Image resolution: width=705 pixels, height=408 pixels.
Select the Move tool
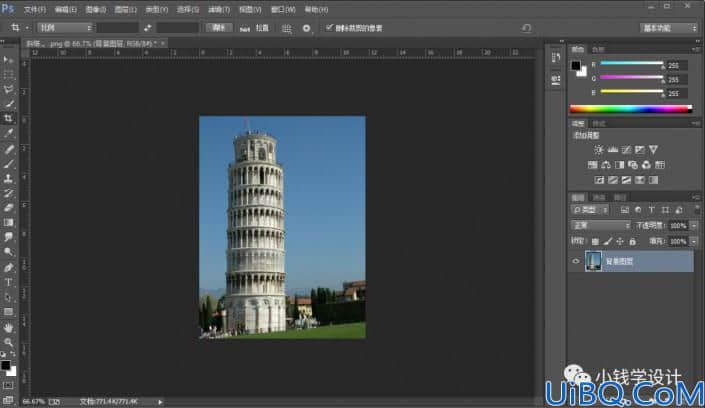8,60
